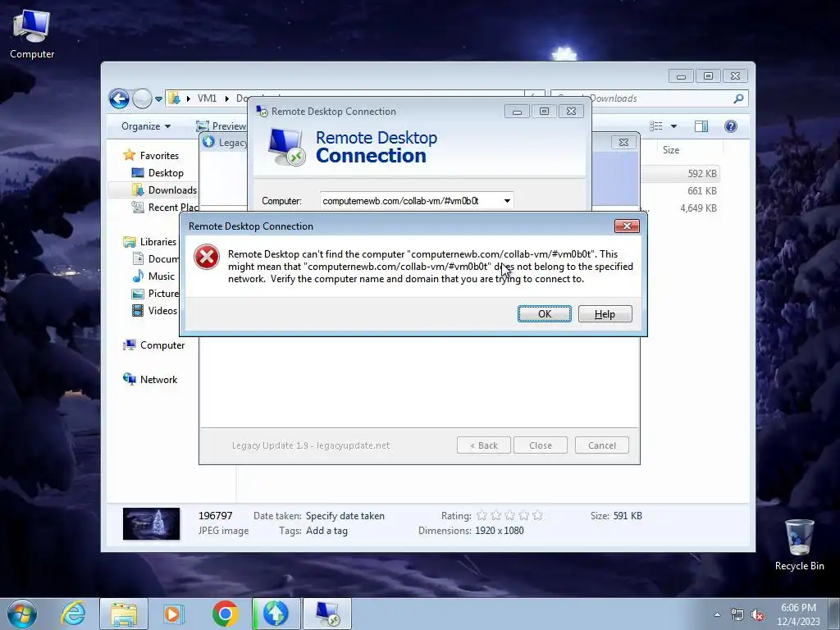Close the Legacy Update window with X
The image size is (840, 630).
623,143
